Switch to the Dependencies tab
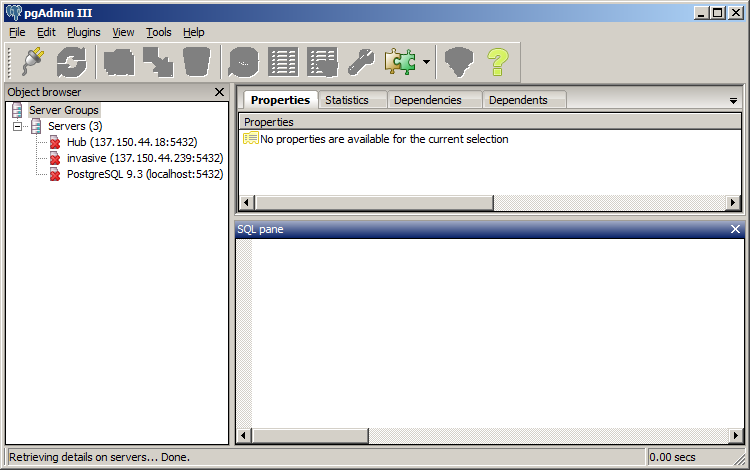 coord(427,100)
